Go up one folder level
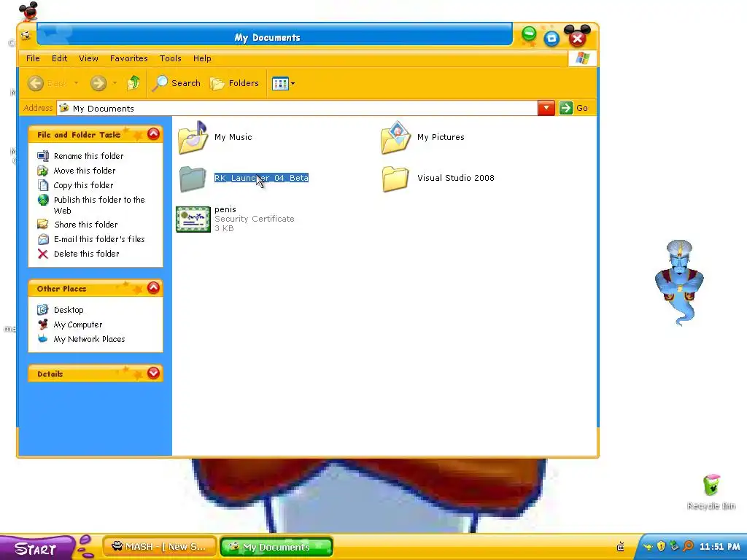Viewport: 747px width, 560px height. 134,83
